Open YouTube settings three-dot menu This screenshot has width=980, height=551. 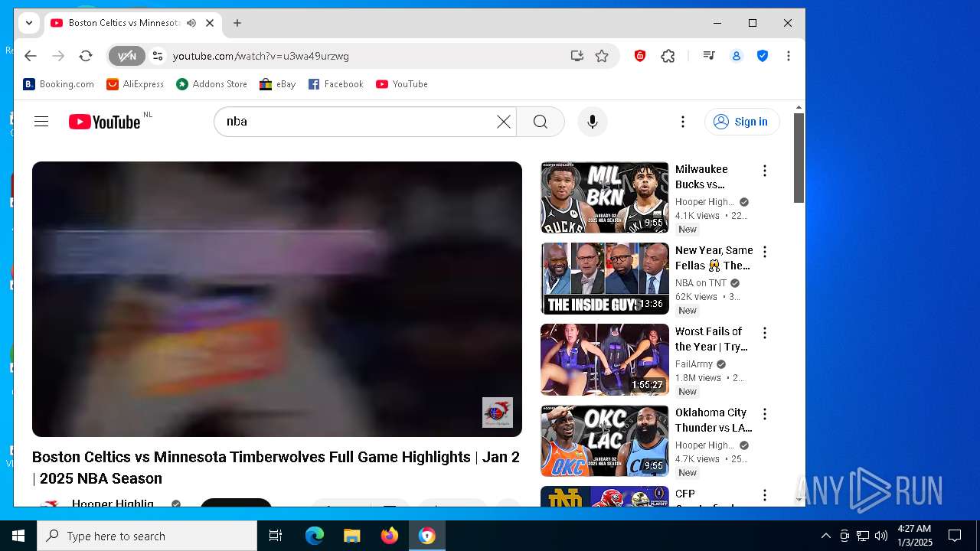click(682, 122)
